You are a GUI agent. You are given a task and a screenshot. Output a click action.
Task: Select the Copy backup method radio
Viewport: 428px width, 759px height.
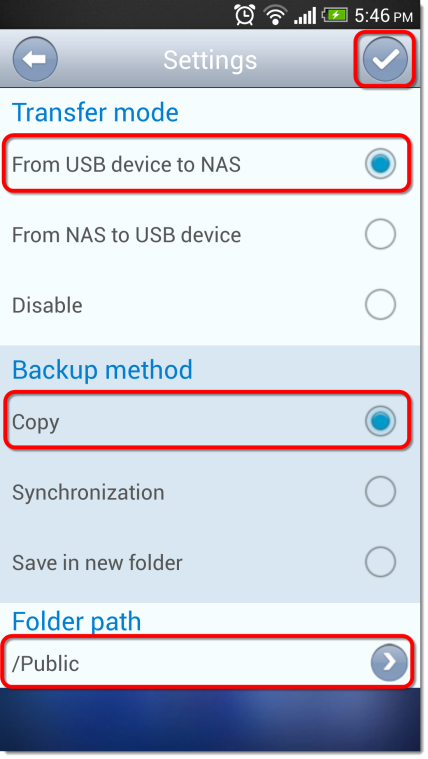[x=380, y=421]
